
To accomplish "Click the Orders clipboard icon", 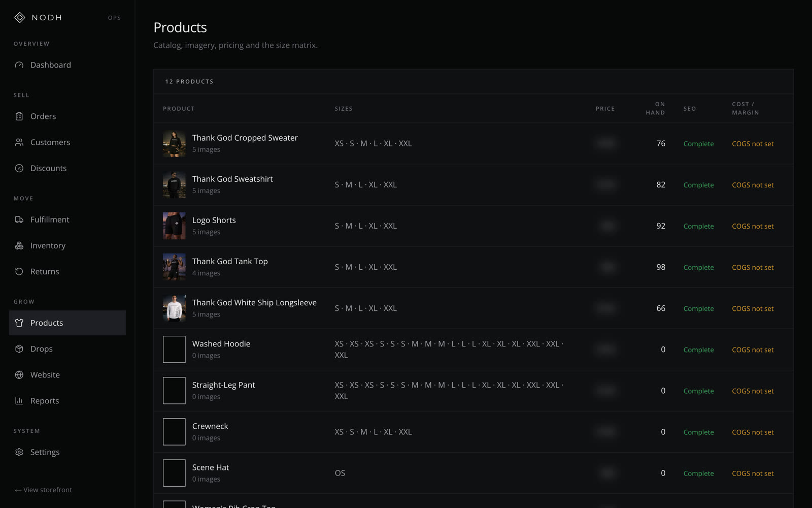I will (19, 116).
